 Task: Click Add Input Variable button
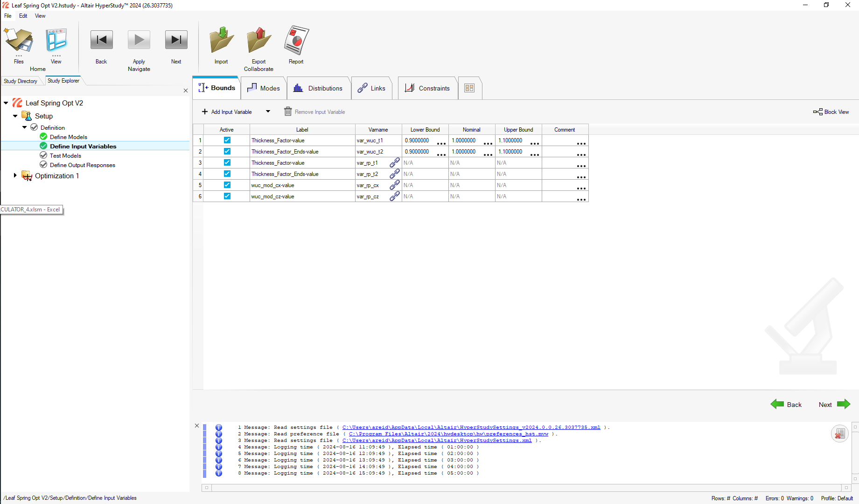[x=227, y=112]
